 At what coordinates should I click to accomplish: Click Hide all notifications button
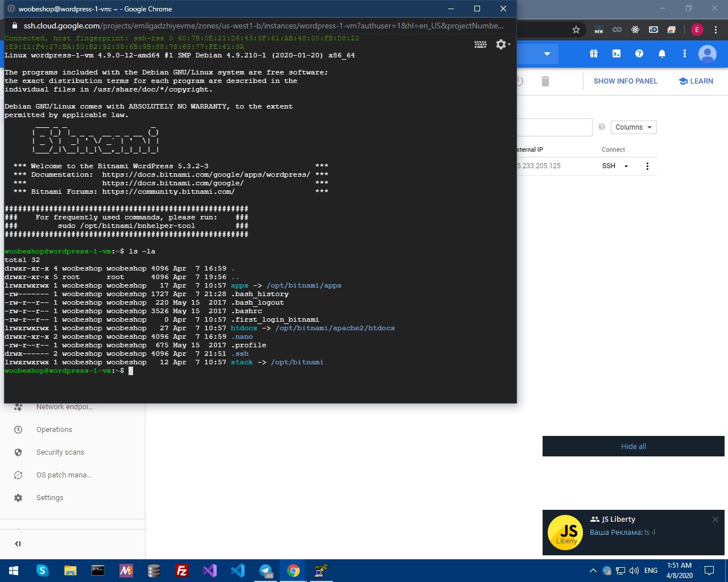(x=634, y=446)
